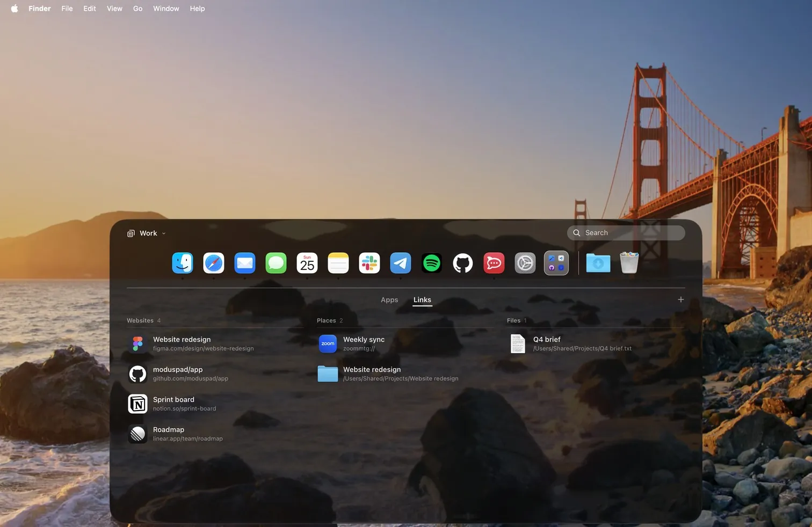Click the plus icon to add a link
The width and height of the screenshot is (812, 527).
pyautogui.click(x=681, y=299)
